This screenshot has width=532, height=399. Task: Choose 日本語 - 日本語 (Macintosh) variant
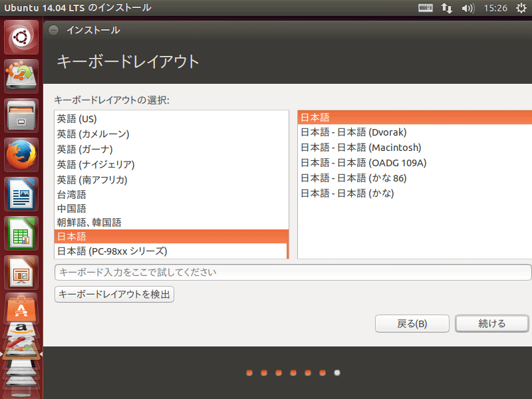415,148
